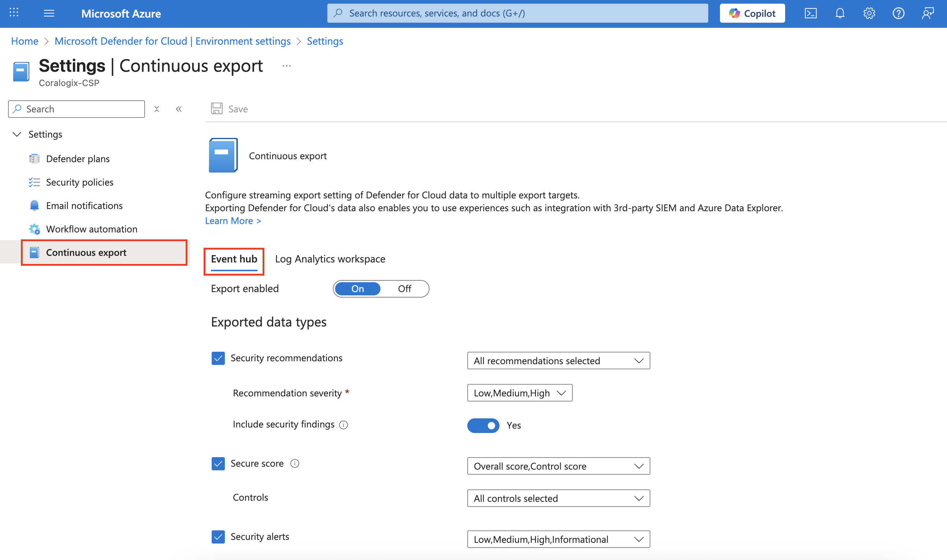The width and height of the screenshot is (947, 560).
Task: Expand the Recommendation severity dropdown
Action: point(519,393)
